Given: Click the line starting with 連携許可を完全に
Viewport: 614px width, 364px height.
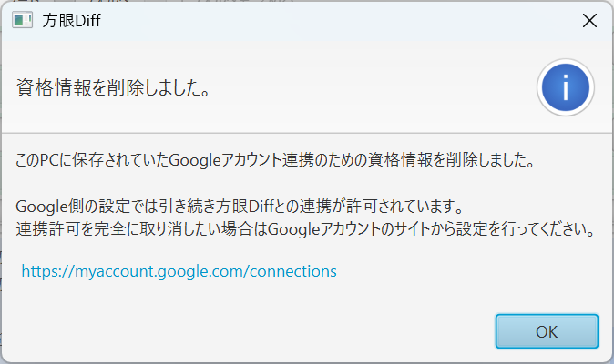Looking at the screenshot, I should pos(306,227).
